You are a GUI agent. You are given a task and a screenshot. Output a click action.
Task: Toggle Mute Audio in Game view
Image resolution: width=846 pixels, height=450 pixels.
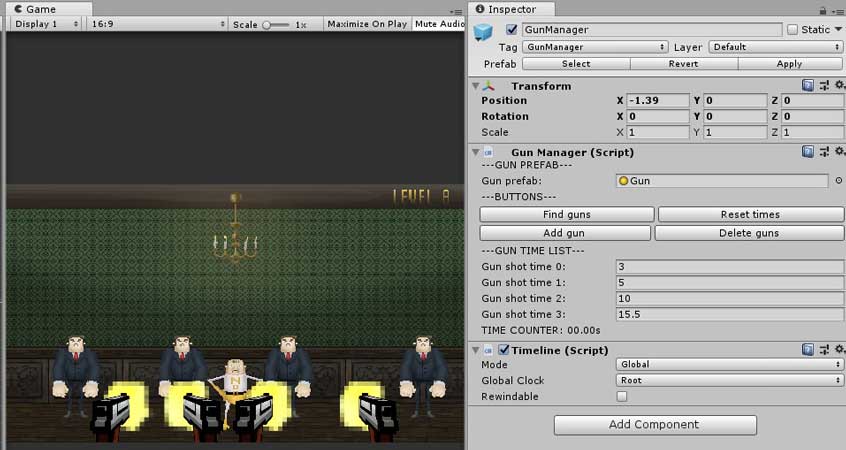(439, 24)
